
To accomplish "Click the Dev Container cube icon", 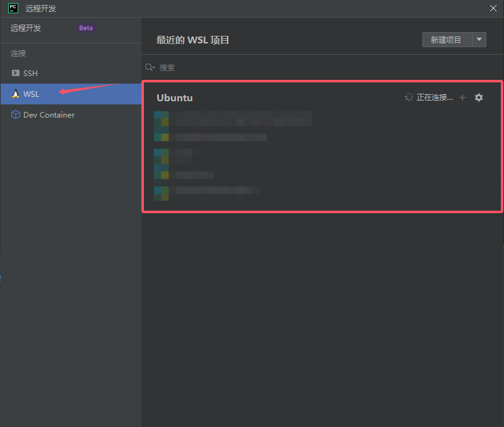I will 16,114.
